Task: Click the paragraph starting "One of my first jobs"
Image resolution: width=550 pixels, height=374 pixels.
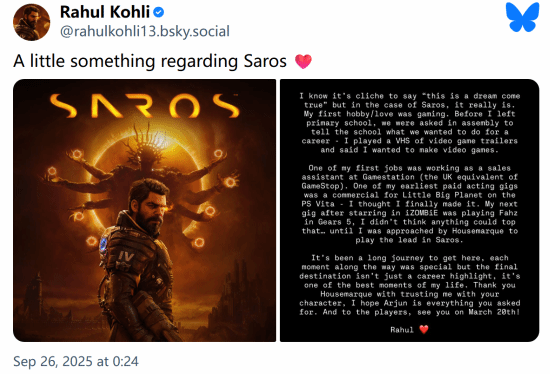Action: click(x=409, y=204)
